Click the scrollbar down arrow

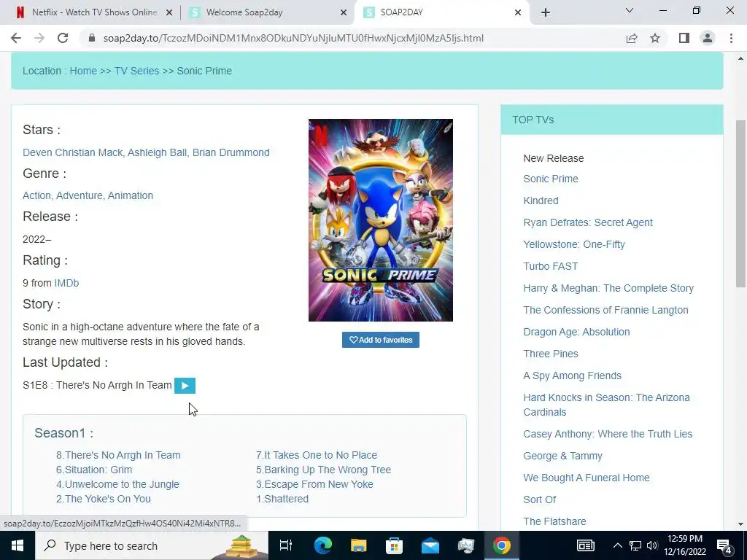coord(741,524)
